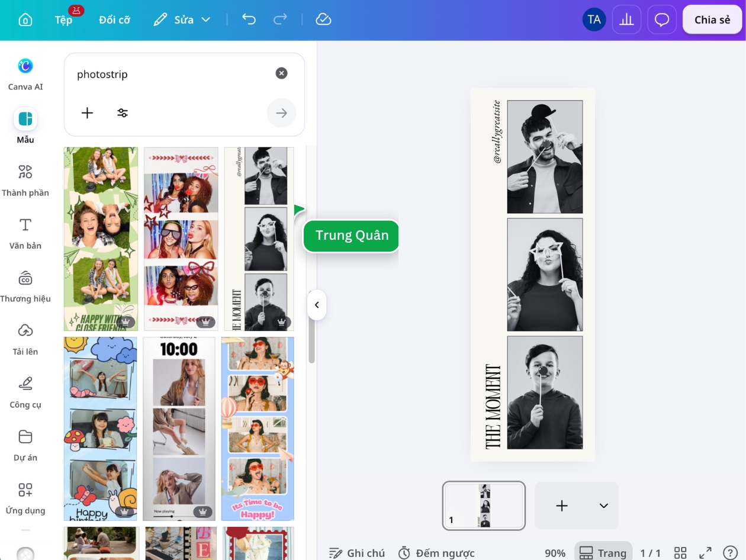Select the Mẫu templates tab
This screenshot has height=560, width=746.
click(x=25, y=126)
